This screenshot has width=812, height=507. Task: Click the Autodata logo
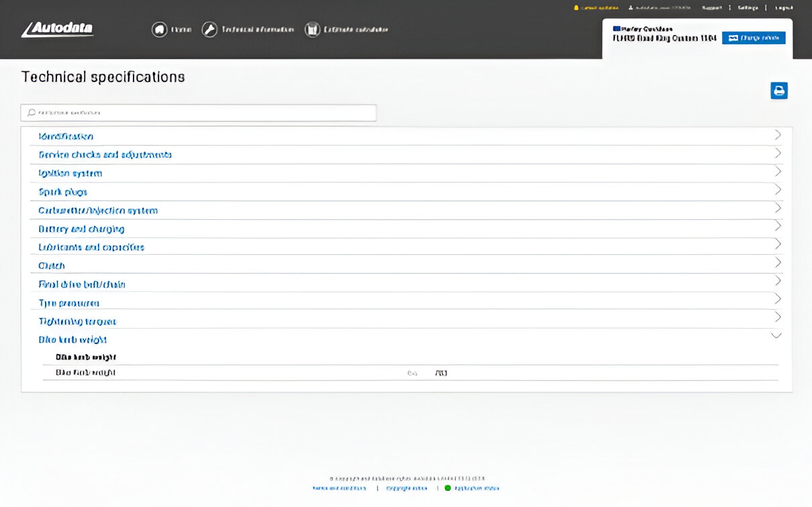coord(57,30)
